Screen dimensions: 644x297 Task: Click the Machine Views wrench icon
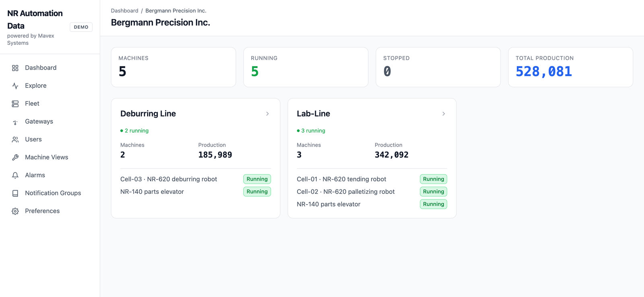click(15, 158)
